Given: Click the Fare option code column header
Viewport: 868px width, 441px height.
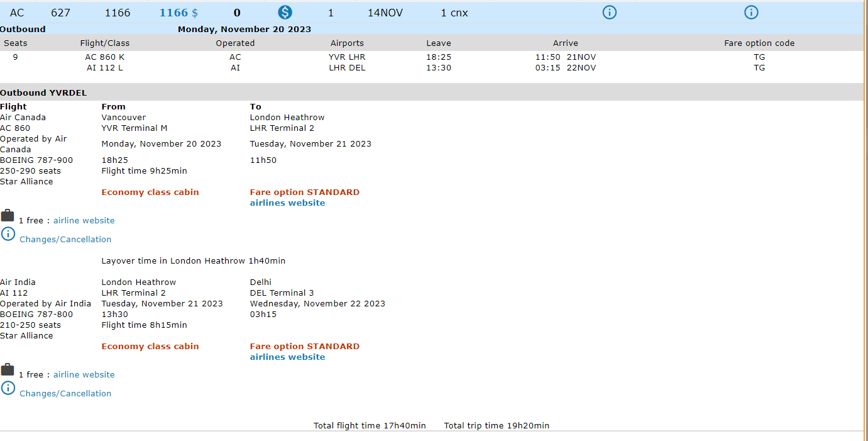Looking at the screenshot, I should click(759, 43).
